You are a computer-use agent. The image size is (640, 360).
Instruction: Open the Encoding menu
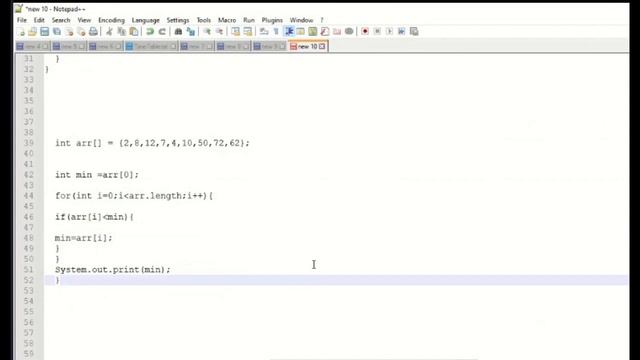(x=111, y=20)
